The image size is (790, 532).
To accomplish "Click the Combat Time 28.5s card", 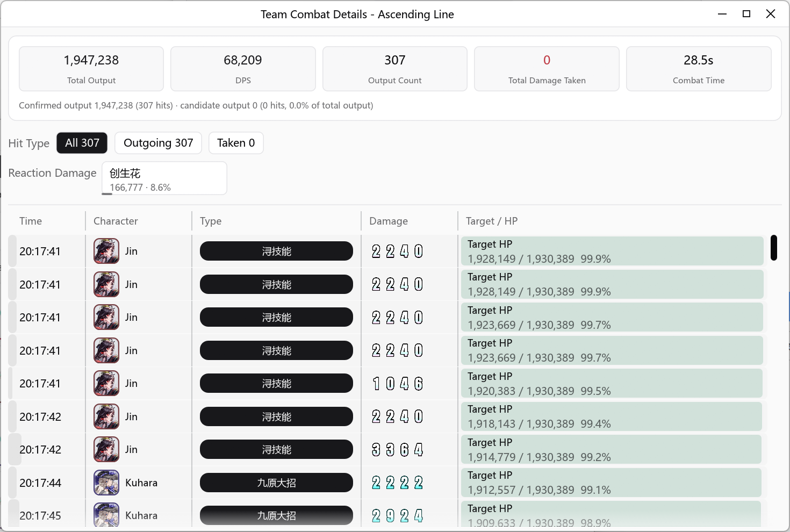I will pyautogui.click(x=699, y=69).
